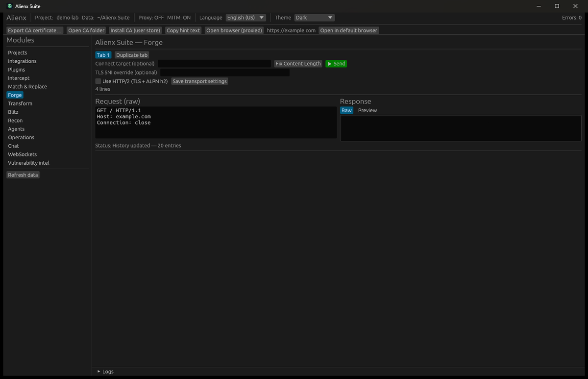Screen dimensions: 588x379
Task: Close the Alienx Suite window
Action: coord(575,6)
